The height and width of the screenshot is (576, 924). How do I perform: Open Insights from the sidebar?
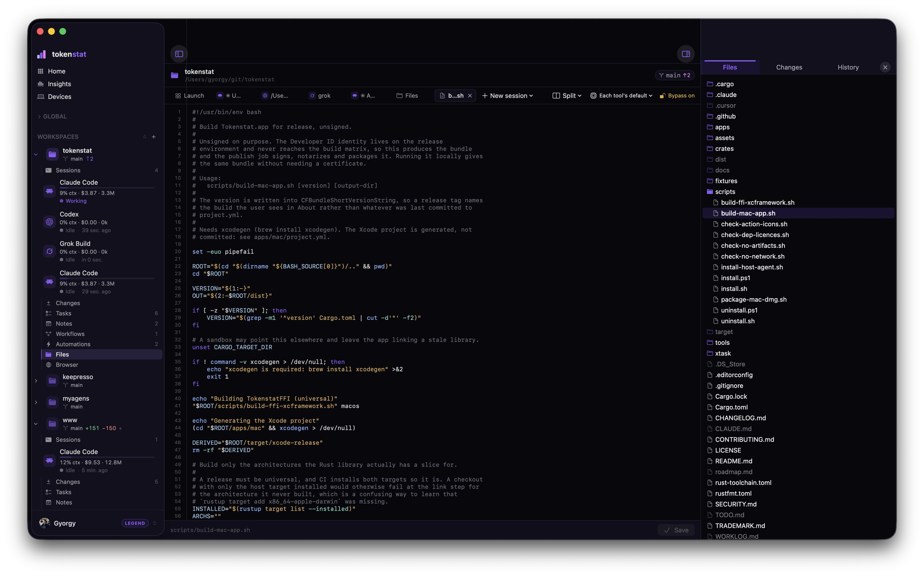[x=59, y=84]
